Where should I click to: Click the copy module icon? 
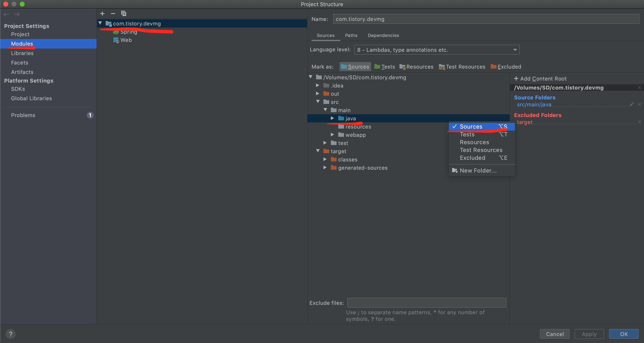pos(123,14)
